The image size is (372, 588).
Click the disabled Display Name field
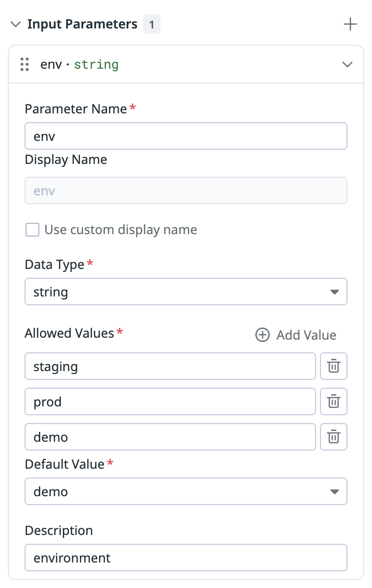point(186,190)
